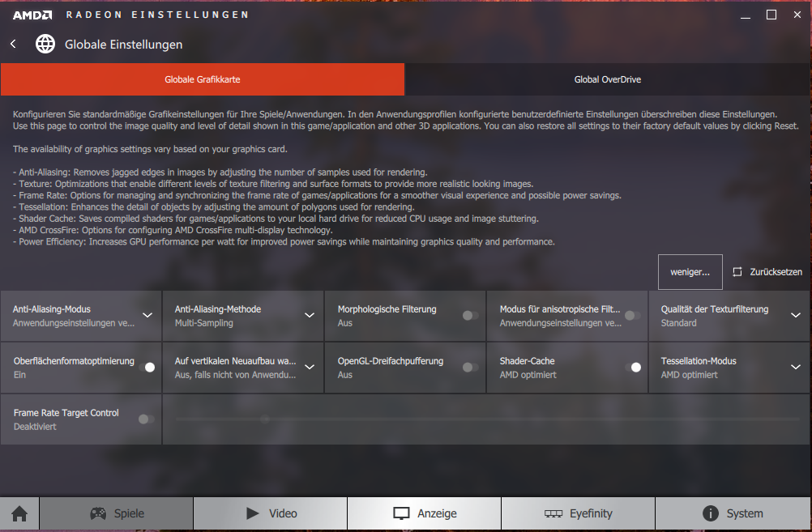Close the Radeon Einstellungen window
Viewport: 812px width, 532px height.
pyautogui.click(x=797, y=15)
